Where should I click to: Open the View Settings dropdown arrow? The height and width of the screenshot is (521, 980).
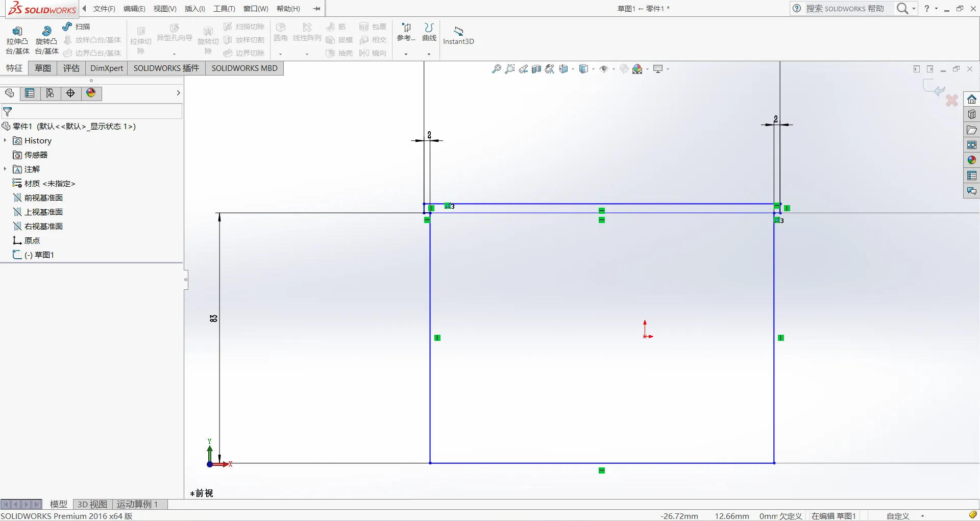[x=668, y=69]
